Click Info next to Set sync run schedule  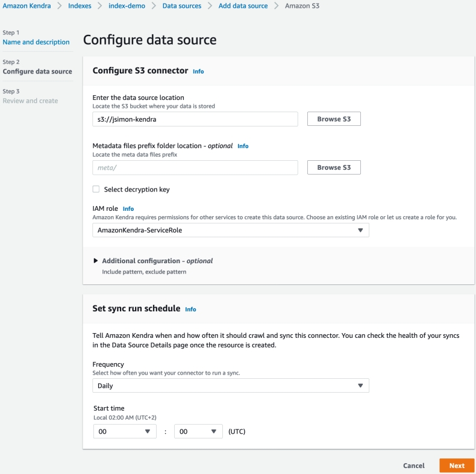pos(190,309)
